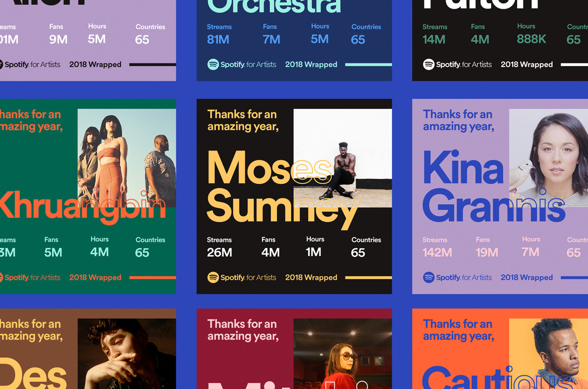The width and height of the screenshot is (588, 389).
Task: Click the yellow bar on Moses Sumney card
Action: (x=368, y=277)
